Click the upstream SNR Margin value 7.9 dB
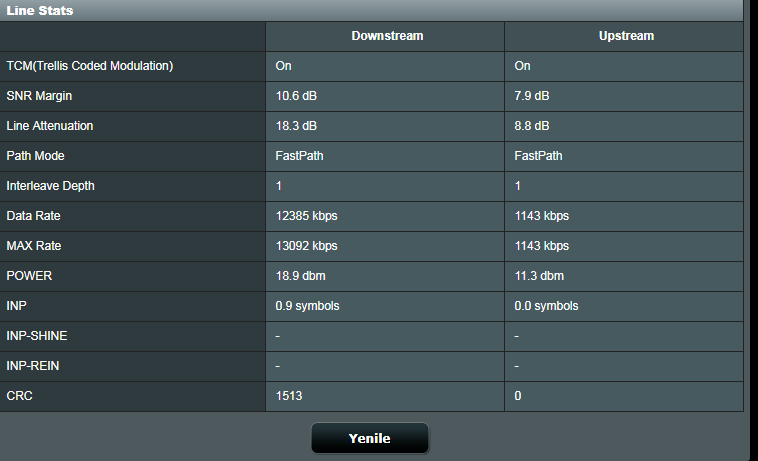 (532, 96)
